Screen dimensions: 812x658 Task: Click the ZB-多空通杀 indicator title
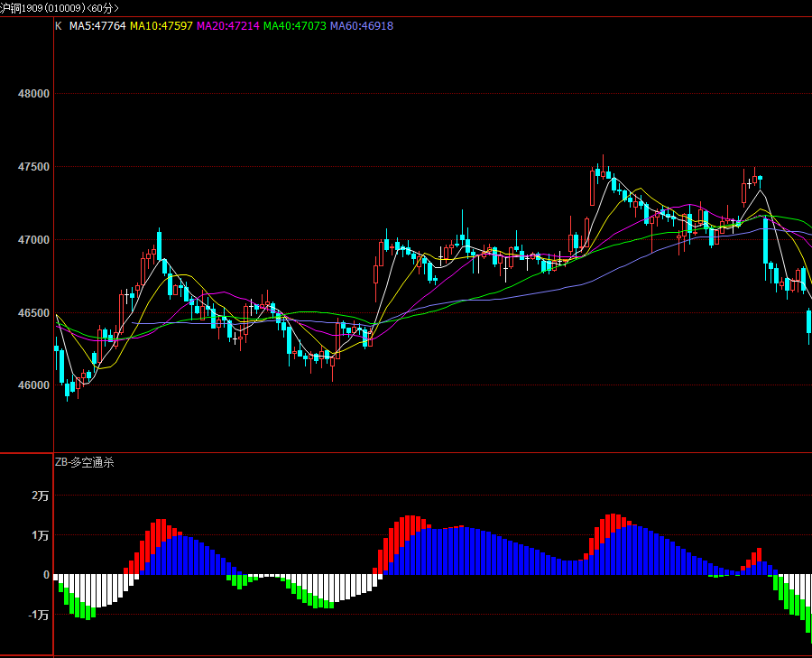click(x=85, y=462)
